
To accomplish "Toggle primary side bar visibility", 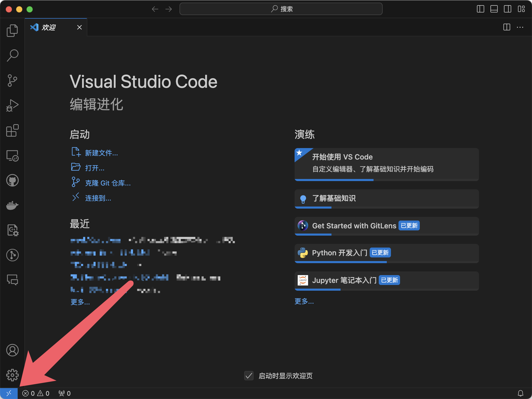I will point(481,9).
